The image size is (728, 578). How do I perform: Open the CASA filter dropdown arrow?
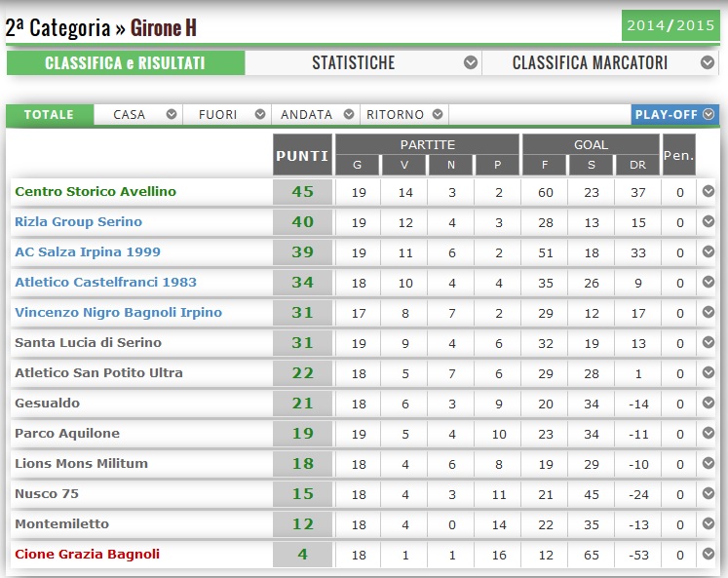click(172, 114)
